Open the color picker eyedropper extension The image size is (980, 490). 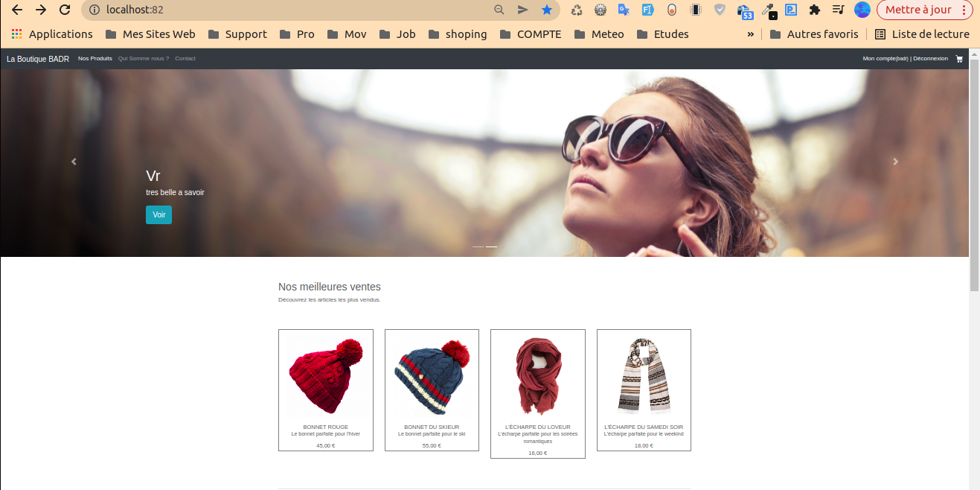point(769,10)
